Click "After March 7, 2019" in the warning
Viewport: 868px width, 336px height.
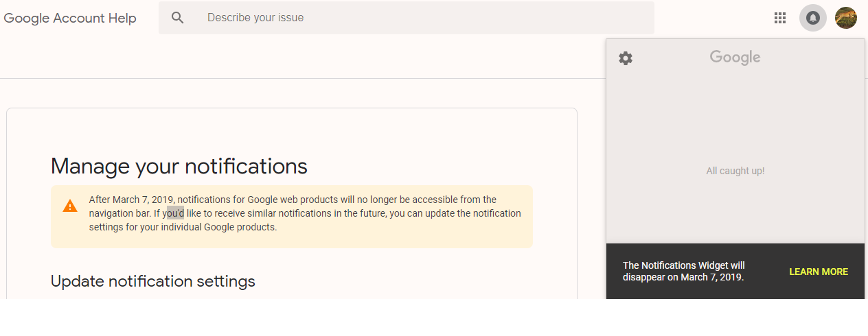click(x=132, y=200)
